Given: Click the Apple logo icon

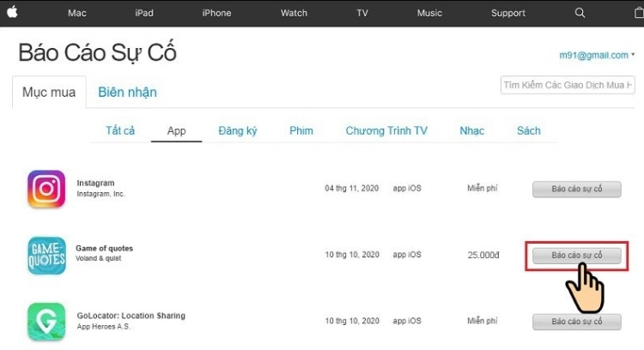Looking at the screenshot, I should [12, 12].
